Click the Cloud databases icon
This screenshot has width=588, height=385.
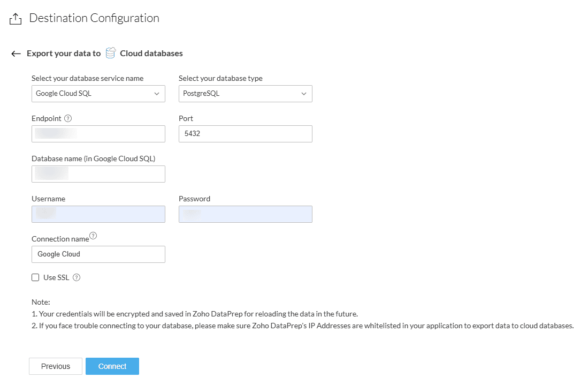pos(111,54)
